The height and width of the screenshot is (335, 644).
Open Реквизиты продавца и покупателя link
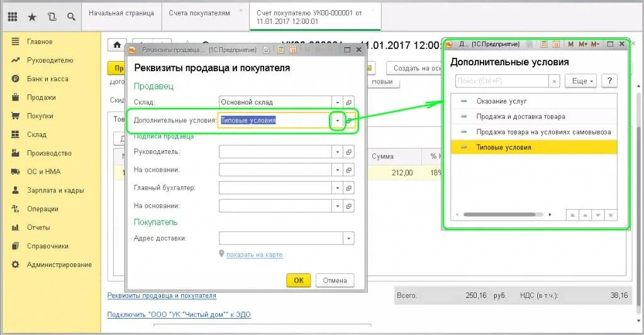[162, 295]
